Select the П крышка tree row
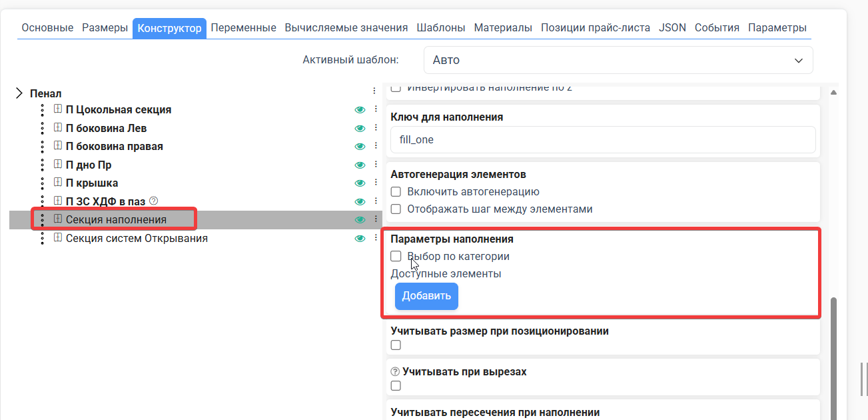The width and height of the screenshot is (868, 420). coord(196,183)
